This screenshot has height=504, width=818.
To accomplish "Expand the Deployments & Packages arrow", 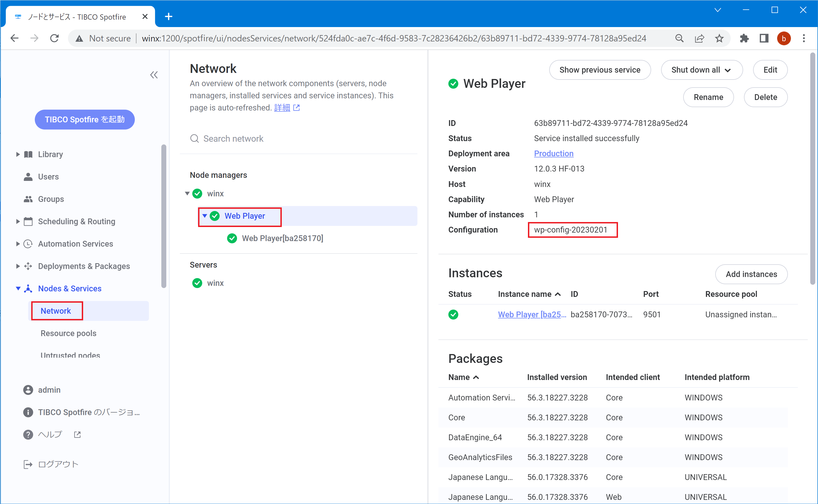I will pos(18,266).
